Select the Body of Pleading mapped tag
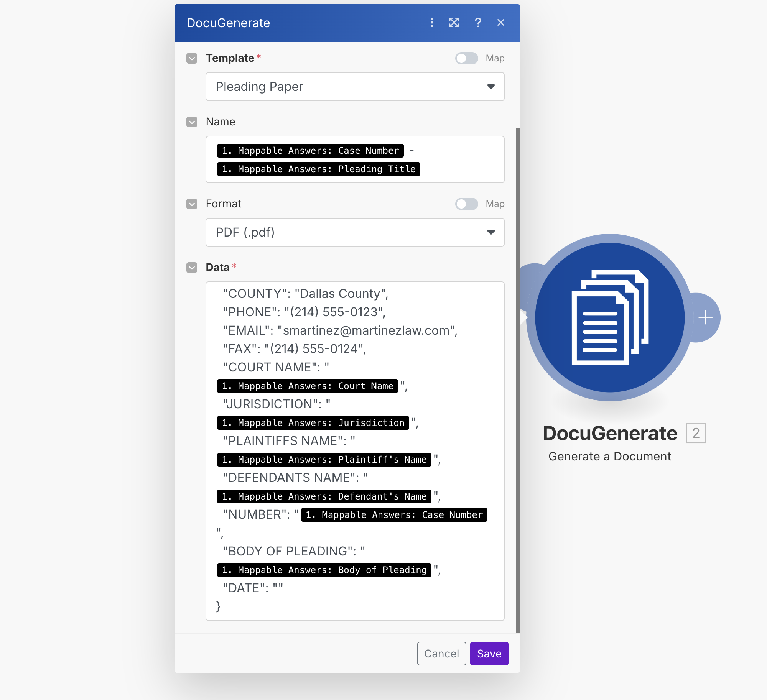767x700 pixels. [324, 570]
